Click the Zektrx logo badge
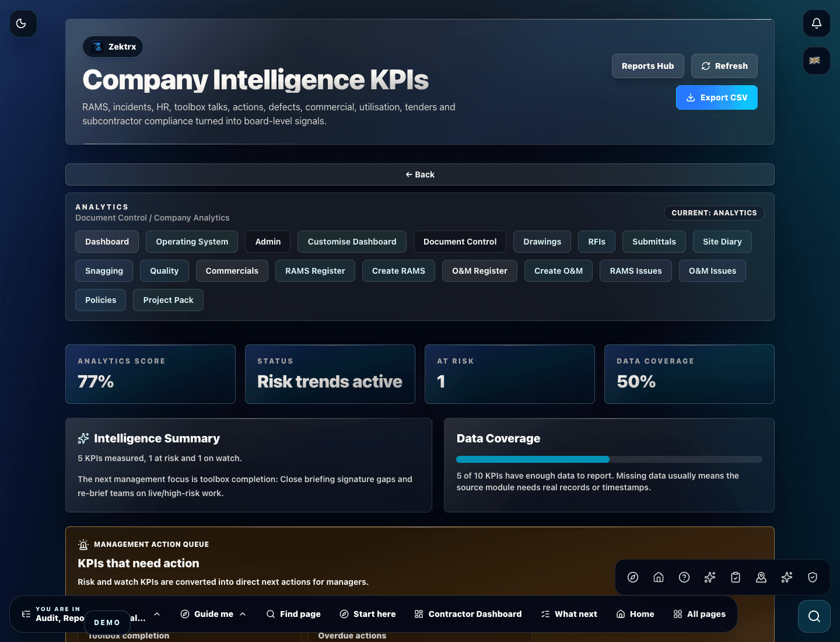Screen dimensions: 840x642 113,47
